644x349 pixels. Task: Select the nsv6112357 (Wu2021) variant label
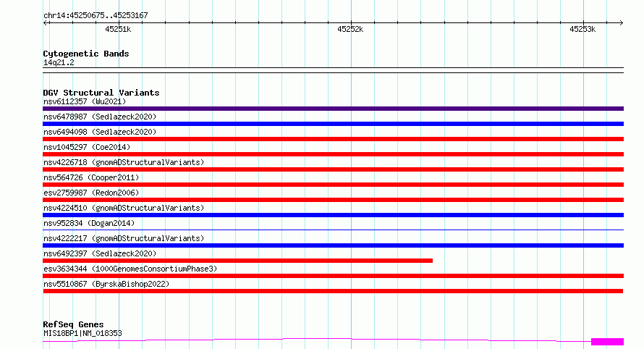[x=85, y=101]
